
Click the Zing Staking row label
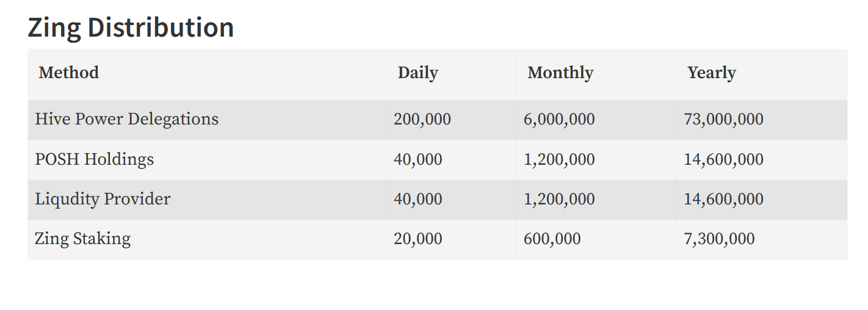click(x=83, y=239)
